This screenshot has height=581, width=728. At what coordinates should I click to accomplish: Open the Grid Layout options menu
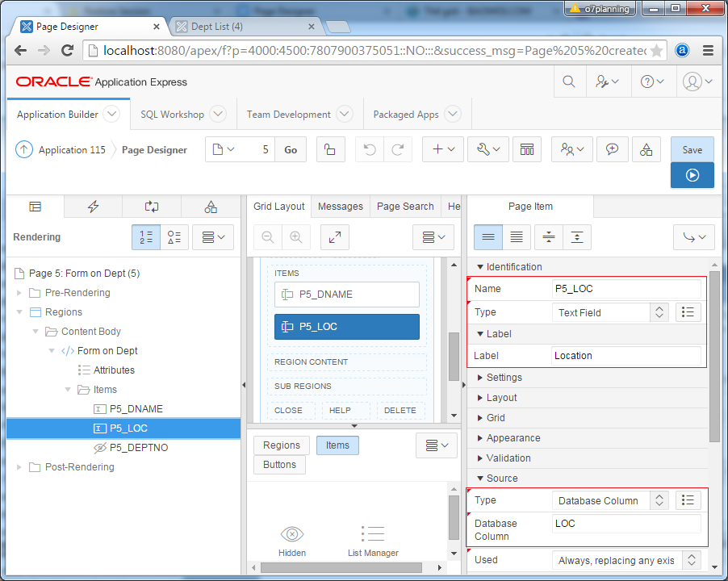(x=433, y=237)
